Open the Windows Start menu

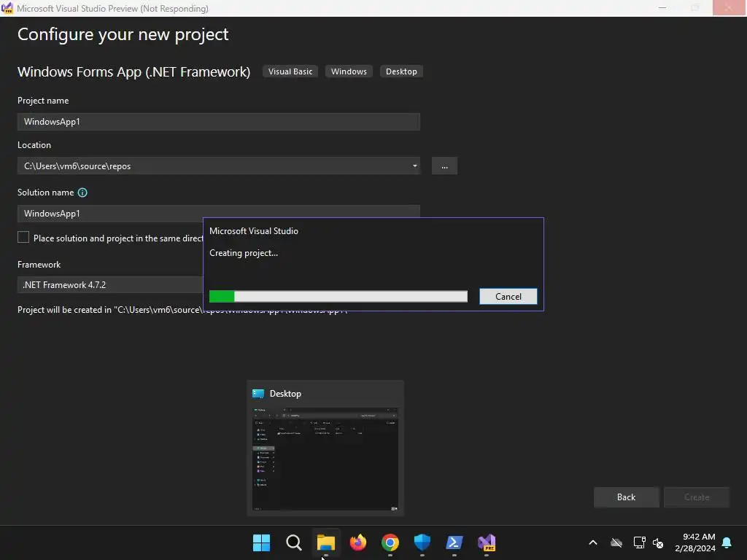pyautogui.click(x=261, y=542)
